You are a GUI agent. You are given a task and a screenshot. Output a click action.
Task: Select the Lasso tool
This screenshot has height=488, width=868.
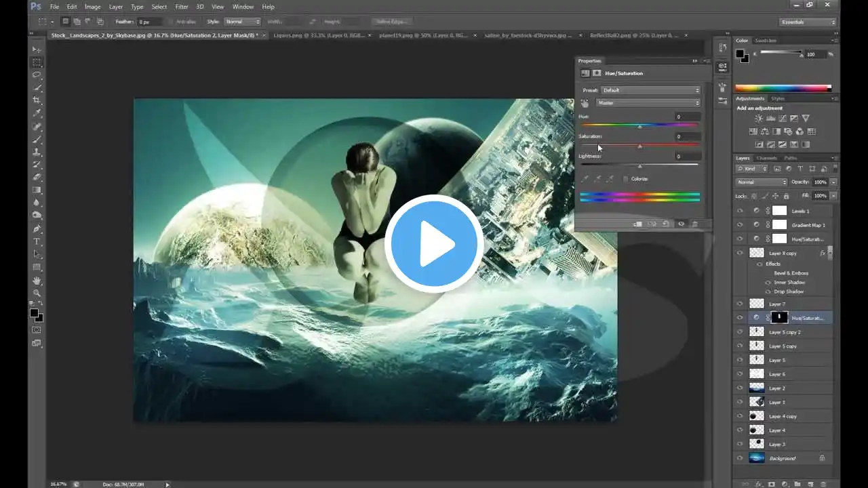pos(37,75)
